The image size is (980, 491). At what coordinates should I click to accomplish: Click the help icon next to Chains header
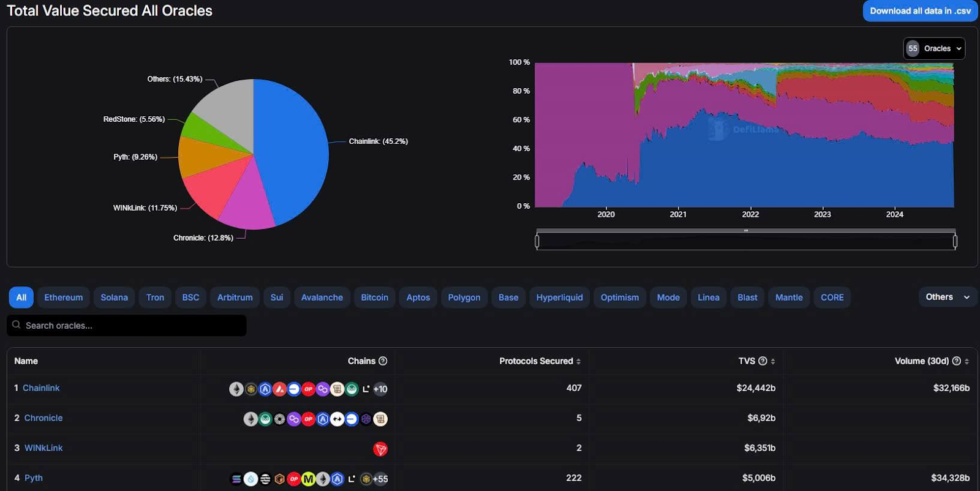point(383,361)
